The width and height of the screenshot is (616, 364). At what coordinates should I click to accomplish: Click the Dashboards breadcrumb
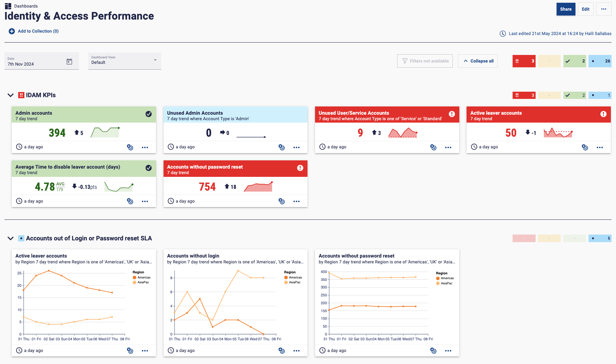pyautogui.click(x=26, y=6)
